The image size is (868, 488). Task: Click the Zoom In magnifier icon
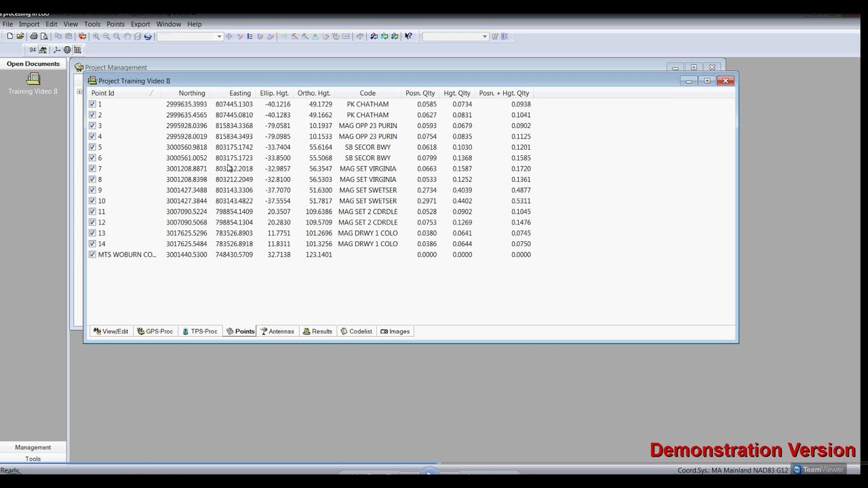(x=96, y=36)
